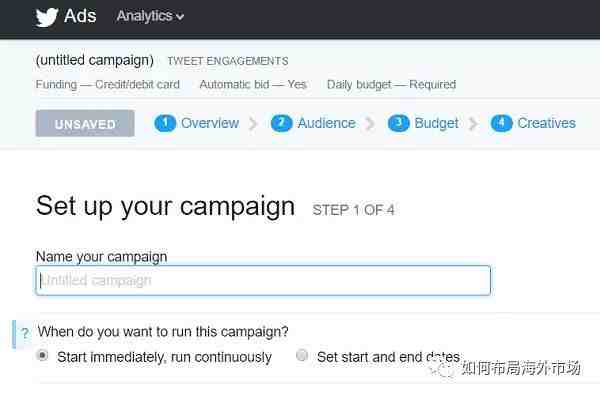Focus the Name your campaign field
The width and height of the screenshot is (600, 395).
click(x=263, y=281)
